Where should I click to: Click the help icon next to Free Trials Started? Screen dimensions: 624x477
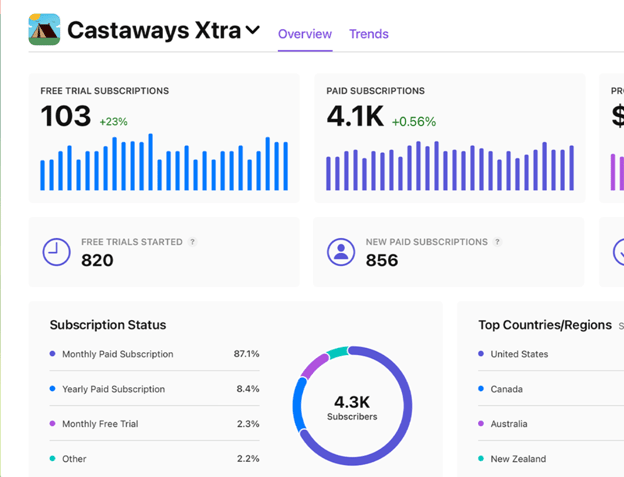click(x=193, y=242)
